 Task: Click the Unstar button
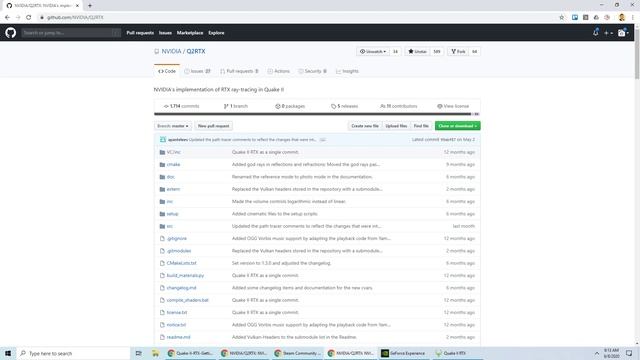417,51
